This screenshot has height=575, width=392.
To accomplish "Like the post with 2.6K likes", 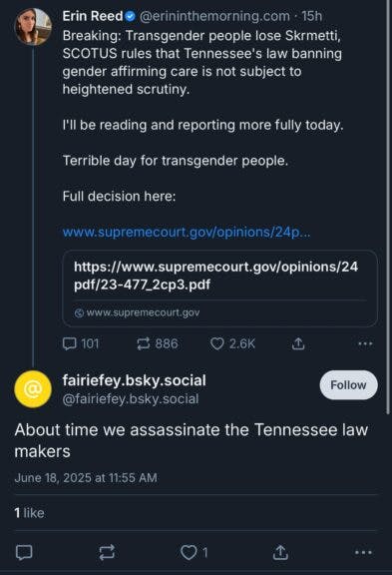I will click(216, 344).
